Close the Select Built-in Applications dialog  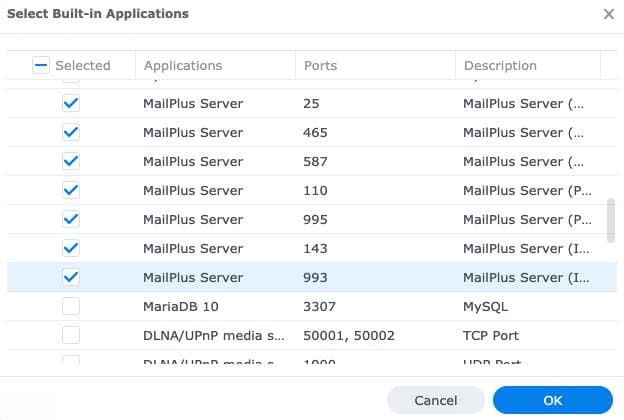point(608,14)
